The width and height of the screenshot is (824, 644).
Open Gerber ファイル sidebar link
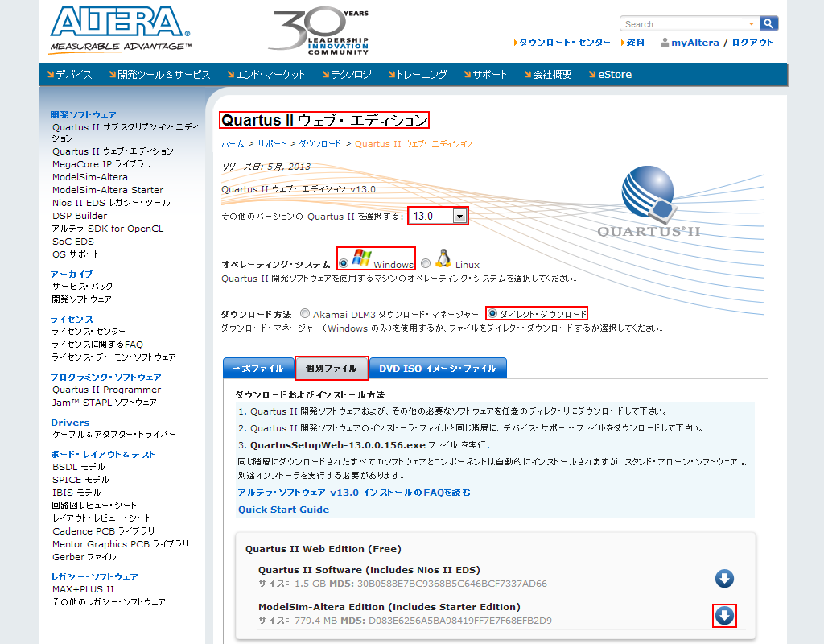(x=84, y=557)
